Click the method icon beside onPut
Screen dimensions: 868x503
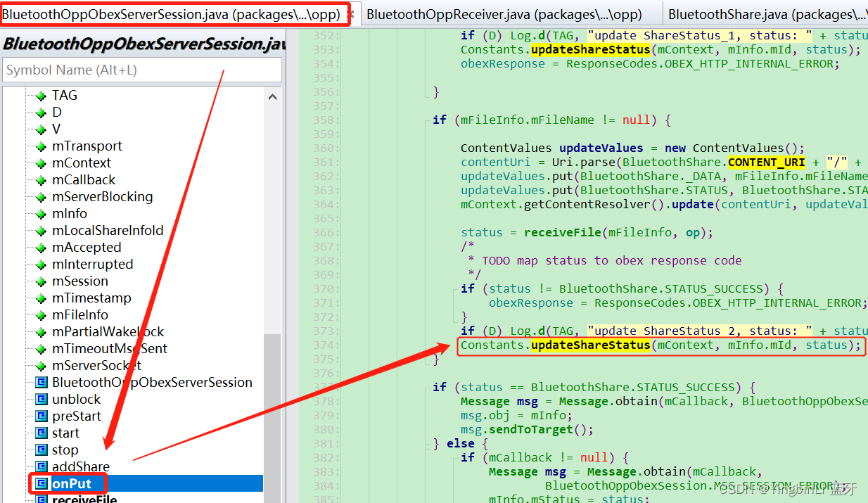[41, 484]
